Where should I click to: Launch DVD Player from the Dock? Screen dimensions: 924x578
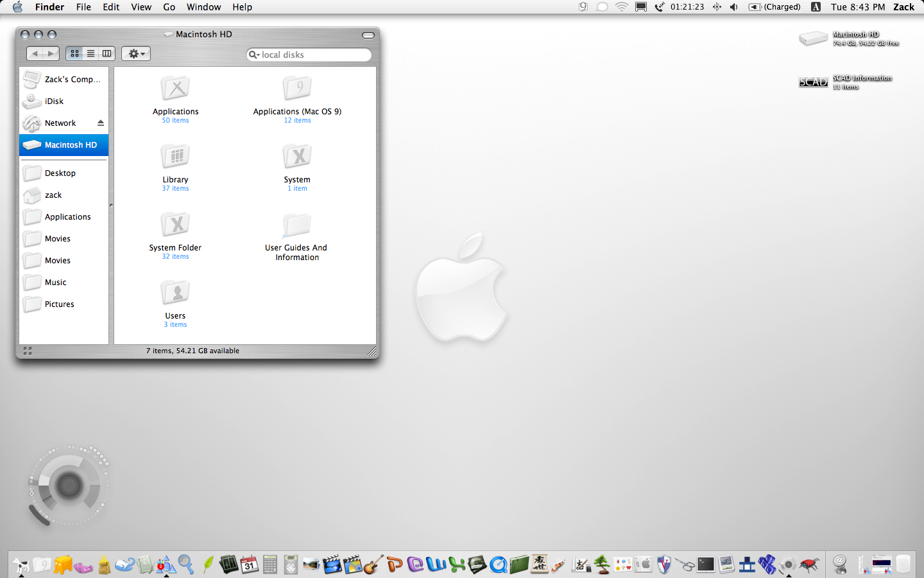coord(291,565)
